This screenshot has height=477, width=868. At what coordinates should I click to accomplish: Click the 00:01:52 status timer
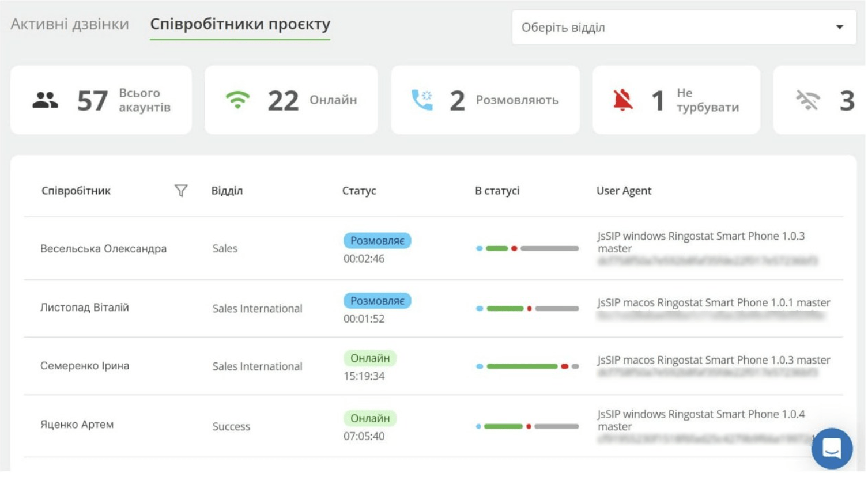(x=364, y=319)
